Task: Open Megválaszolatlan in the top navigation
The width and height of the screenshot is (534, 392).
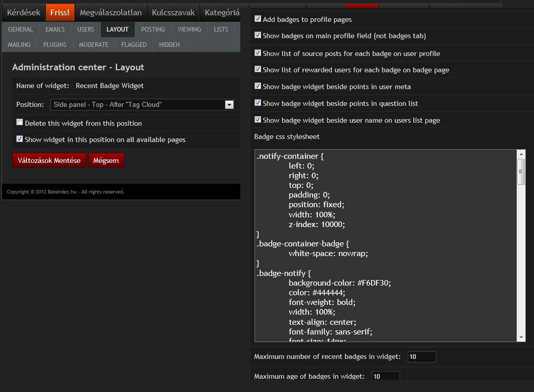Action: tap(110, 13)
